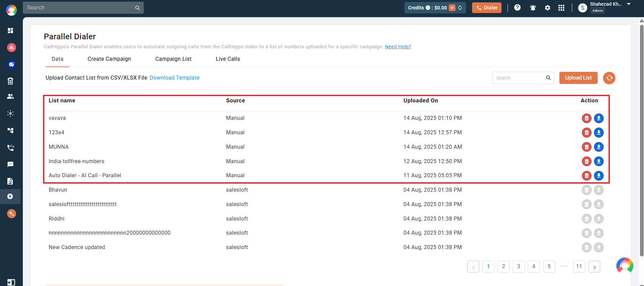Delete the vavava list
644x286 pixels.
[x=587, y=118]
